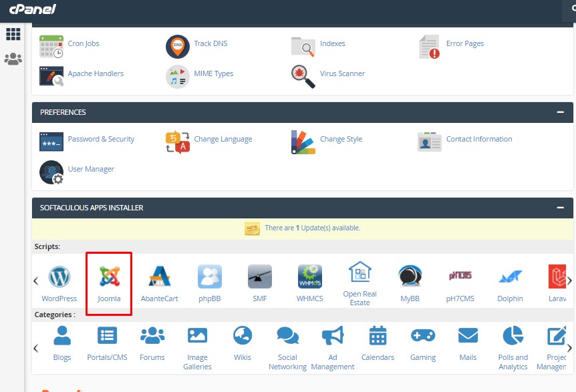The width and height of the screenshot is (576, 392).
Task: Collapse the Preferences section
Action: 560,112
